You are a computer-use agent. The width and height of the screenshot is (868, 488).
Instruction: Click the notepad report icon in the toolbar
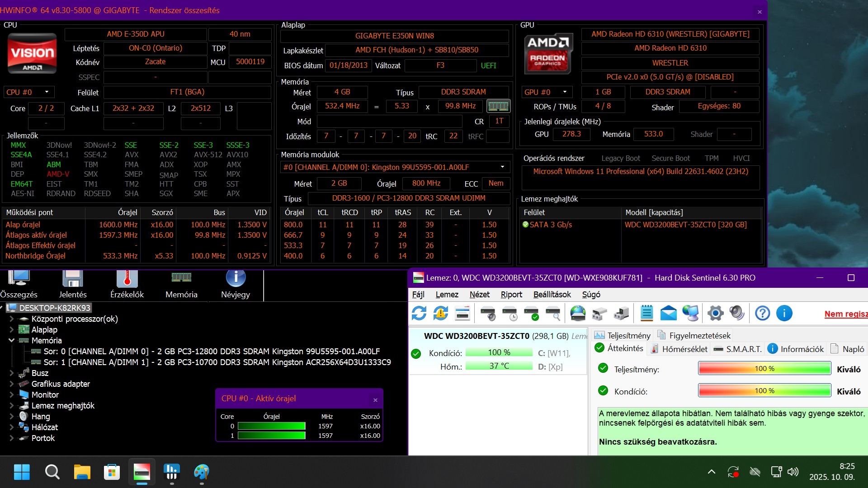646,313
